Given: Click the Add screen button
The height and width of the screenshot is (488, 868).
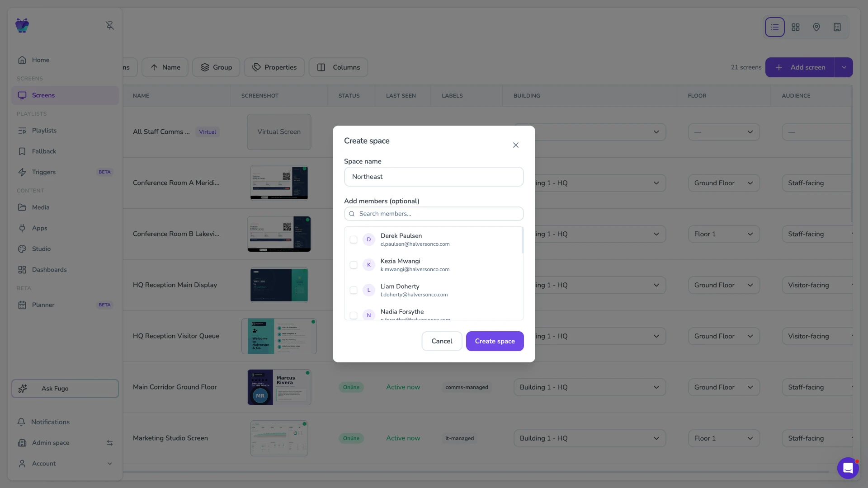Looking at the screenshot, I should (x=800, y=67).
